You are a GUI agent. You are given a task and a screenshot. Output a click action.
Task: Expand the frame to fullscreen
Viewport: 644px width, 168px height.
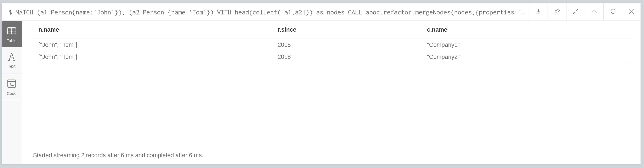tap(575, 12)
